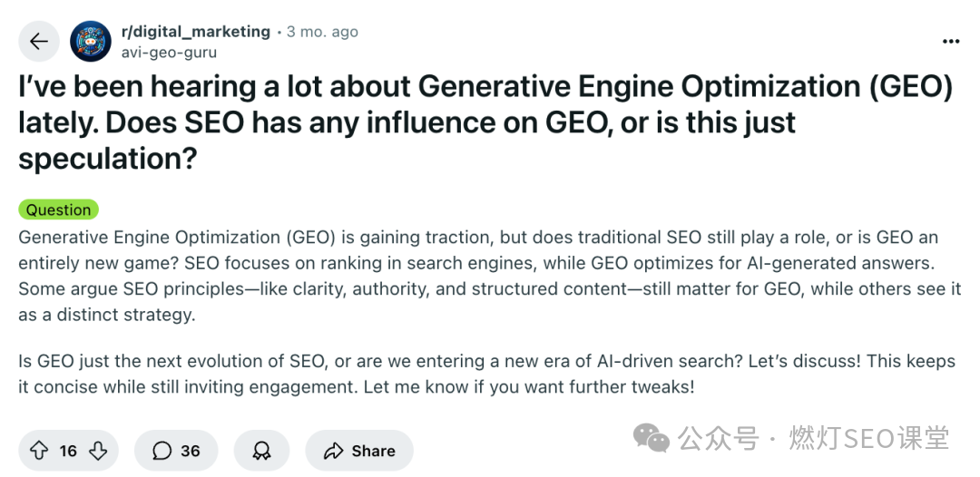The width and height of the screenshot is (980, 477).
Task: Click the WeChat logo in the watermark
Action: tap(652, 440)
